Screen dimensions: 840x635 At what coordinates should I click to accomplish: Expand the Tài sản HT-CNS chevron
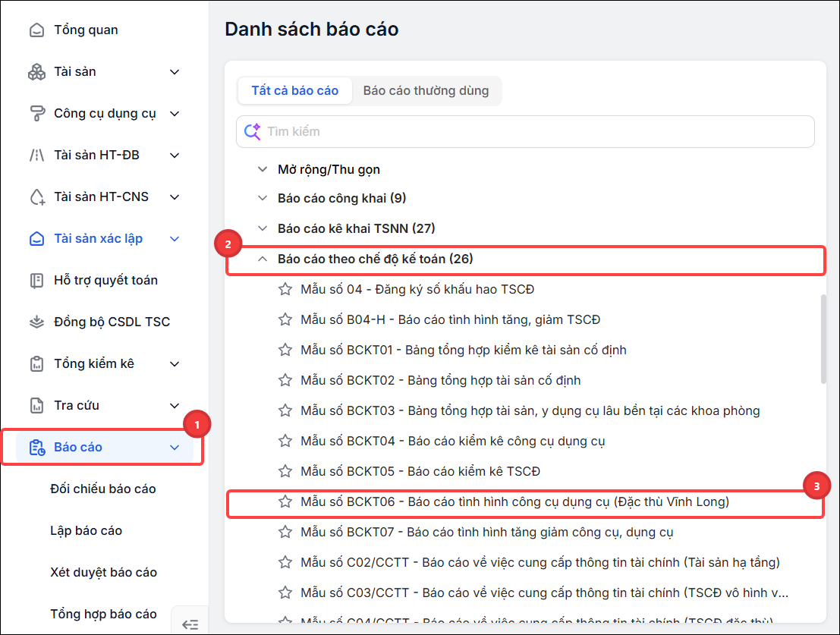pos(175,197)
